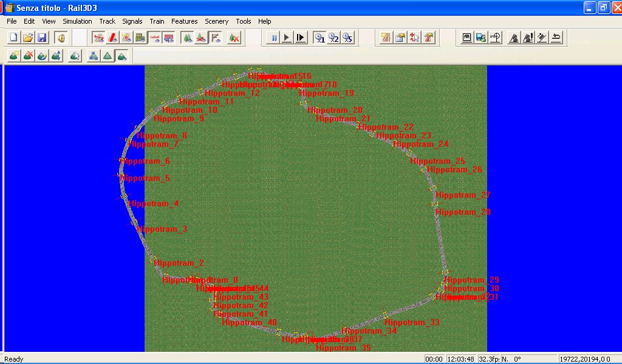Viewport: 622px width, 364px height.
Task: Add new terrain hill with yellow grid icon
Action: (14, 56)
